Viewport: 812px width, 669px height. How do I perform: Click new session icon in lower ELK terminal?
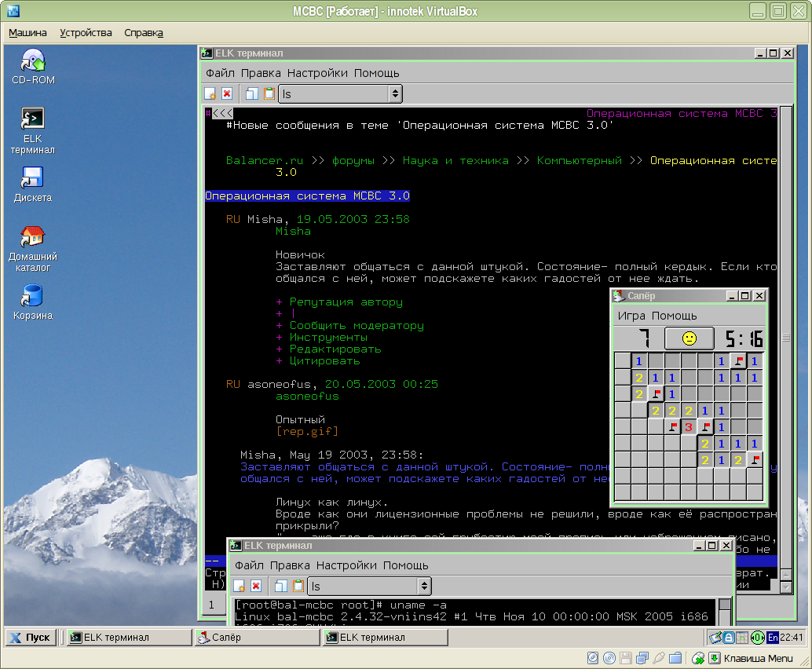coord(240,586)
